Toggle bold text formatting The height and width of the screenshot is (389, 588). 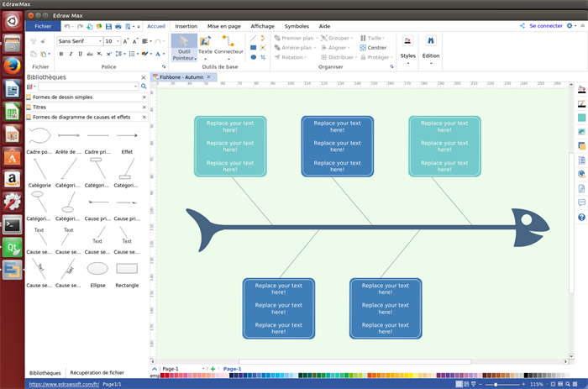tap(60, 54)
